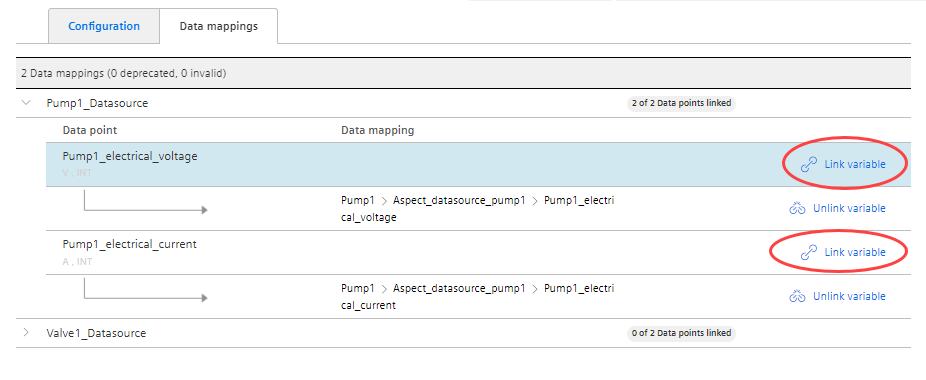
Task: Click link icon for Pump1_electrical_current
Action: coord(808,252)
